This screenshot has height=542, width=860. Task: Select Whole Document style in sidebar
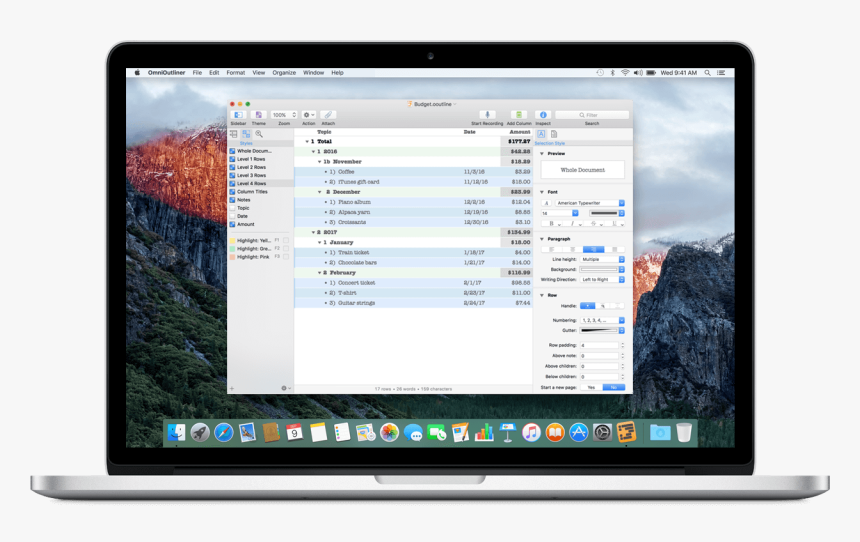[x=261, y=151]
